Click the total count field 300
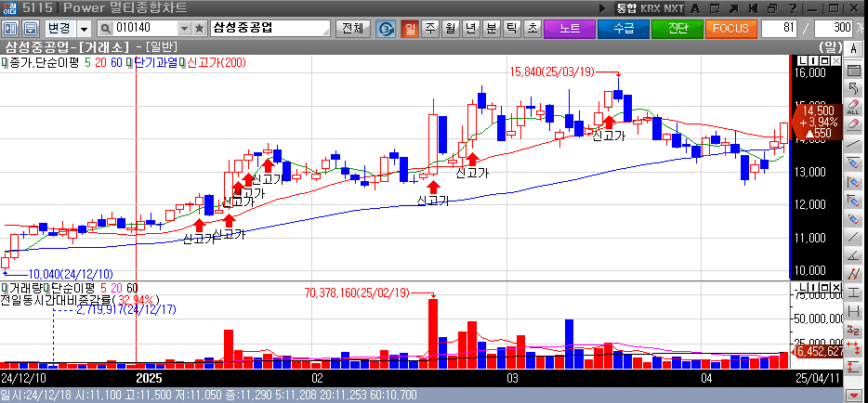The image size is (868, 403). pyautogui.click(x=834, y=28)
